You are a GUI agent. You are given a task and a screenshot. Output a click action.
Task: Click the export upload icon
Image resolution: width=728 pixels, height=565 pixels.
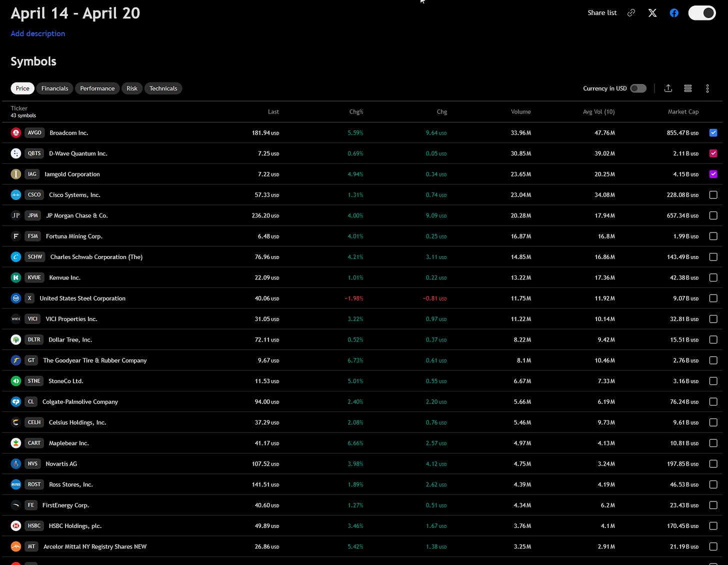tap(668, 88)
